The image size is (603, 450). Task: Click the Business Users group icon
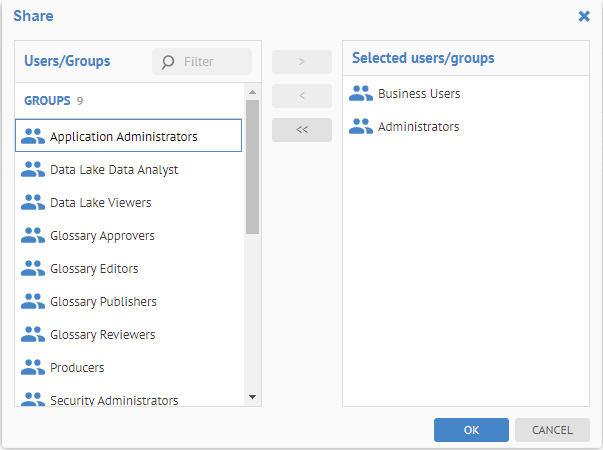coord(361,94)
